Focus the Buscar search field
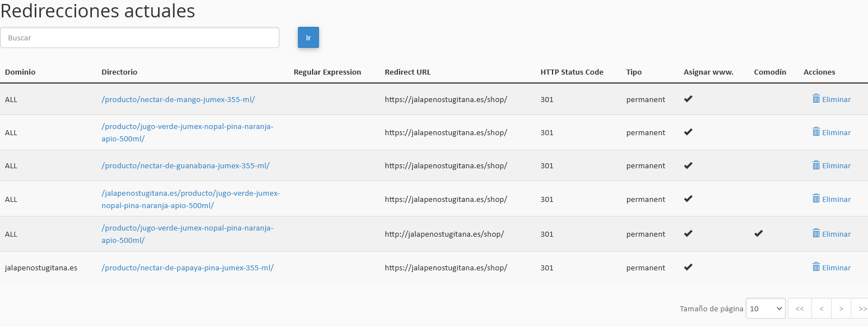 tap(140, 38)
